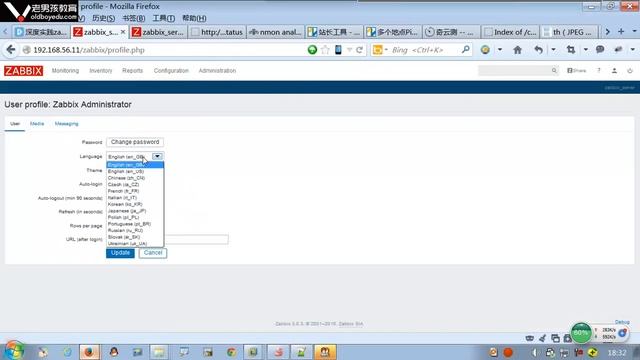Click the round yellow toolbar icon
This screenshot has width=640, height=360.
pos(485,50)
